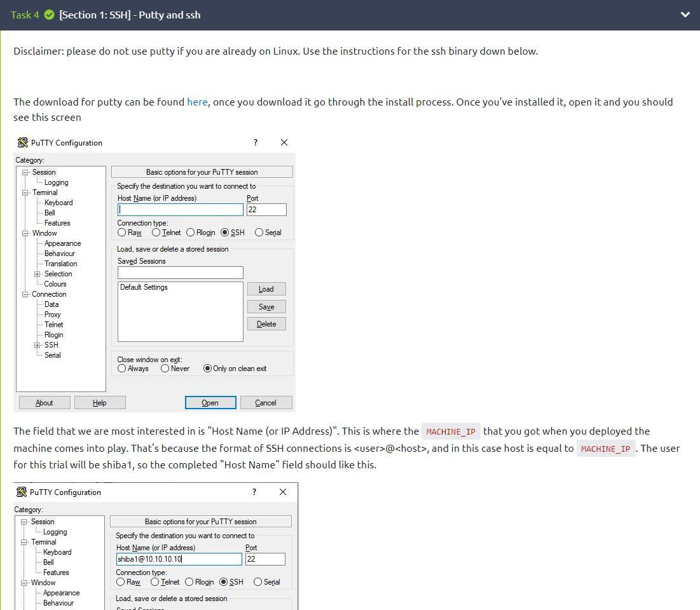
Task: Open the 'here' PuTTY download link
Action: (197, 102)
